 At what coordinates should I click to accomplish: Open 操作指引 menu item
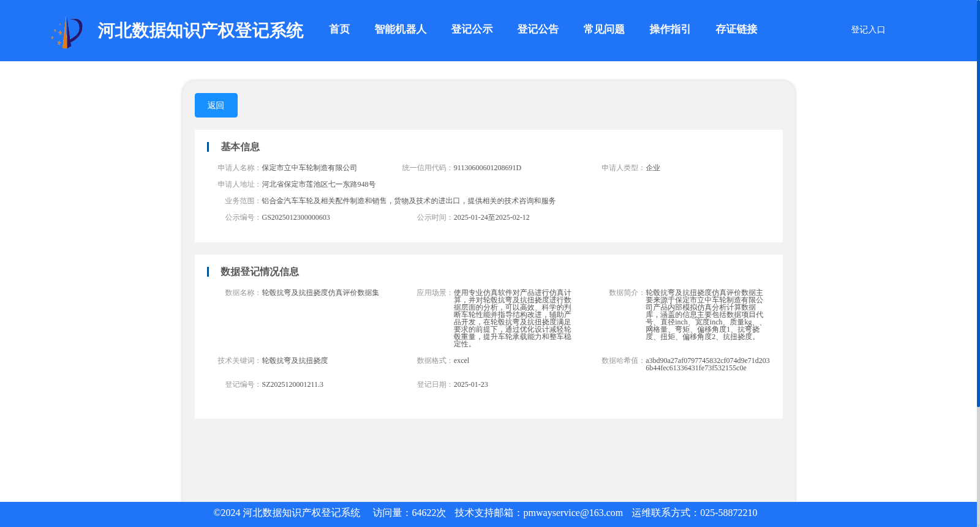click(x=670, y=29)
